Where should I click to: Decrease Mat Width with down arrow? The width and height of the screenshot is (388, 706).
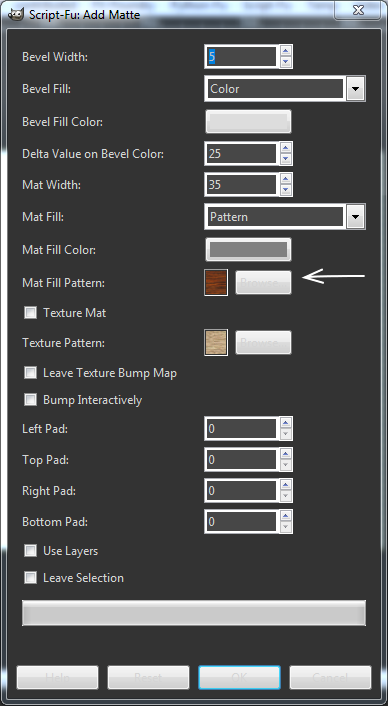[286, 190]
